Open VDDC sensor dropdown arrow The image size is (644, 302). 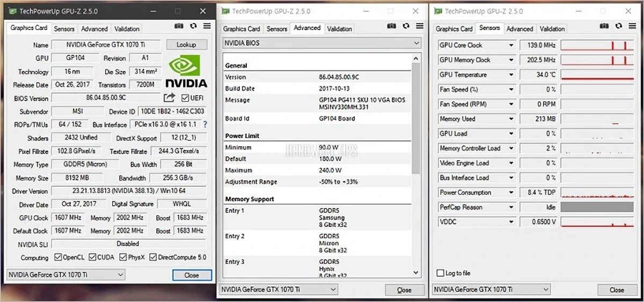tap(511, 221)
